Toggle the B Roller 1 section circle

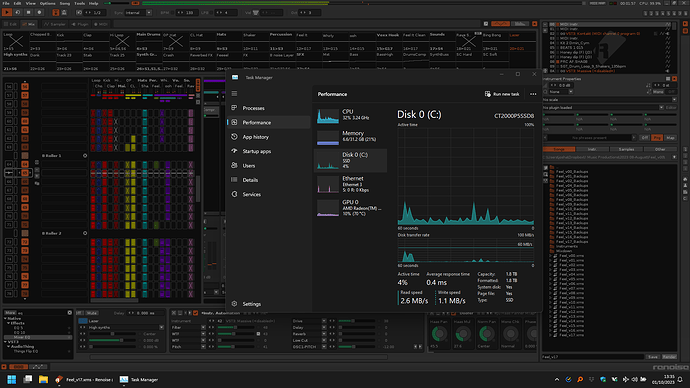85,155
